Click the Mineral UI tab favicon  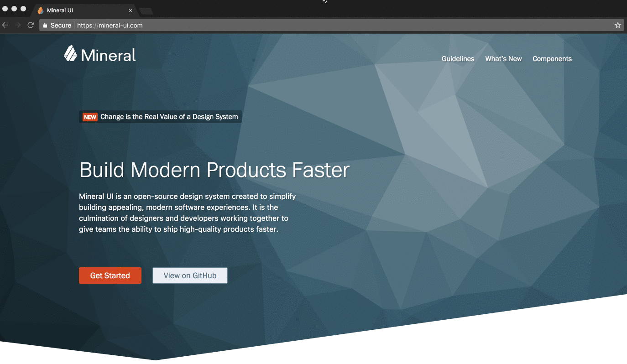(x=41, y=10)
